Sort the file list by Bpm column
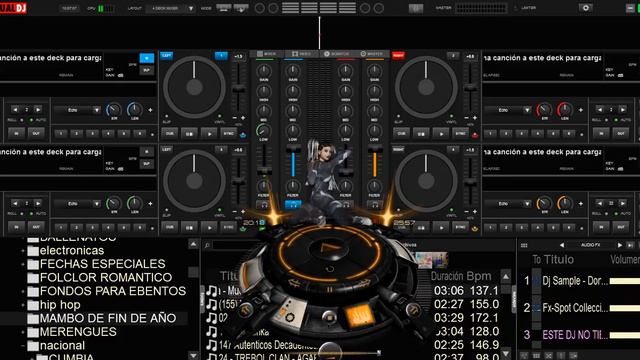This screenshot has width=640, height=360. pyautogui.click(x=479, y=276)
